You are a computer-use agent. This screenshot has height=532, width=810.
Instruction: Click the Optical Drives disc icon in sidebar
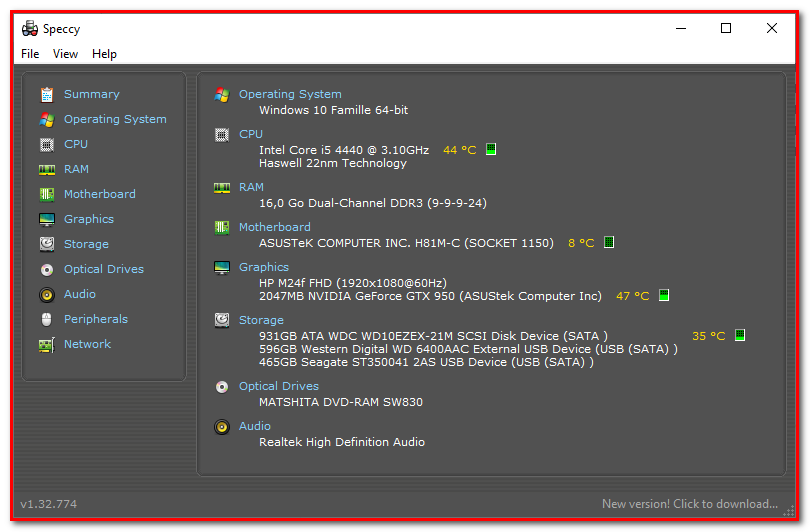click(46, 270)
